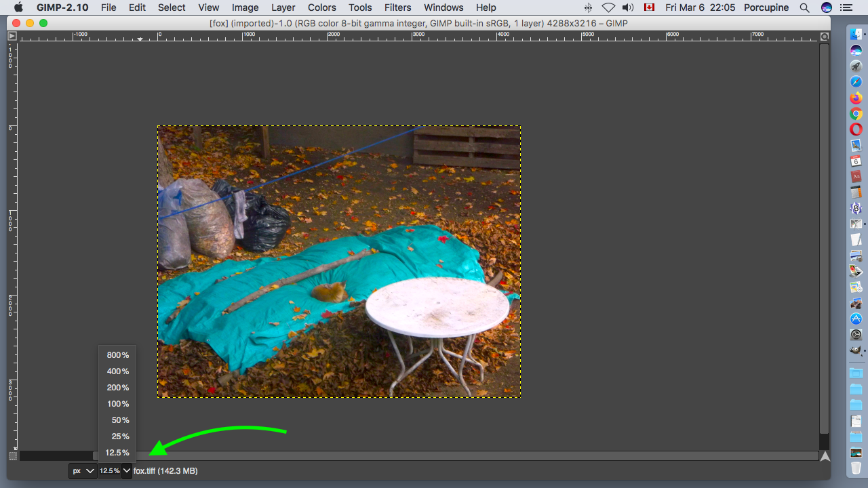
Task: Open the GIMP-2.10 application menu
Action: [x=62, y=7]
